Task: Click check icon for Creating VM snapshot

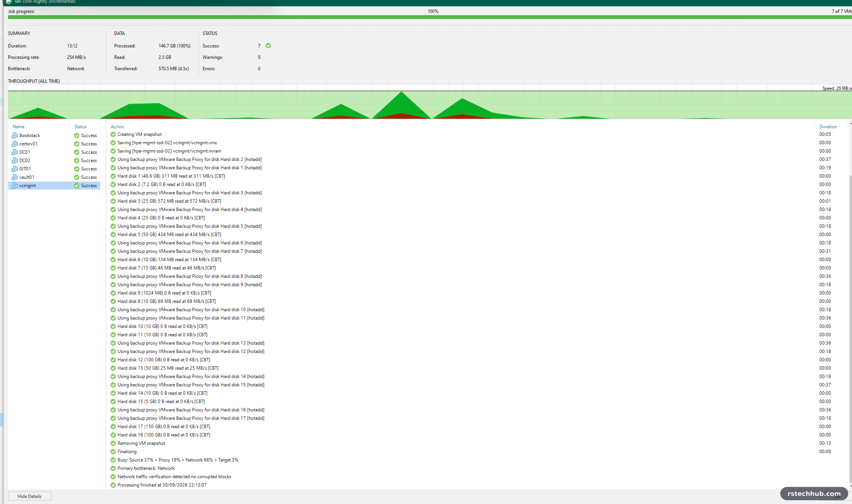Action: (x=113, y=134)
